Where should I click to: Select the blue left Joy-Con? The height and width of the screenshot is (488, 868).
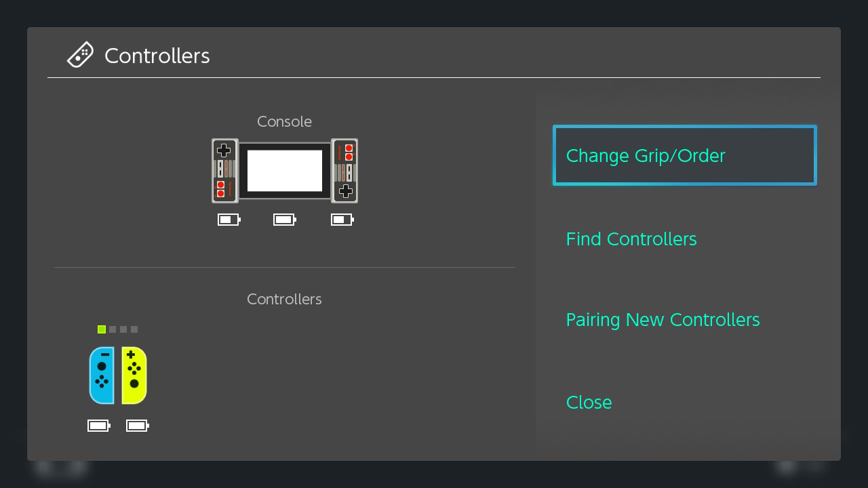click(x=102, y=375)
